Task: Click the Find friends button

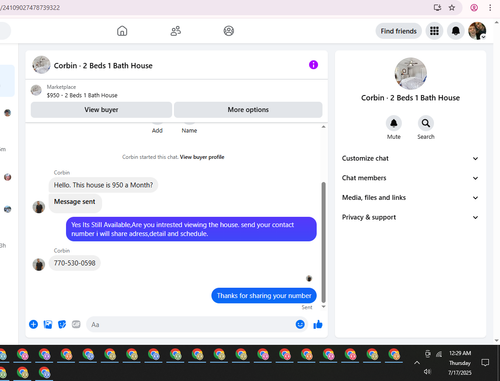Action: pos(399,31)
